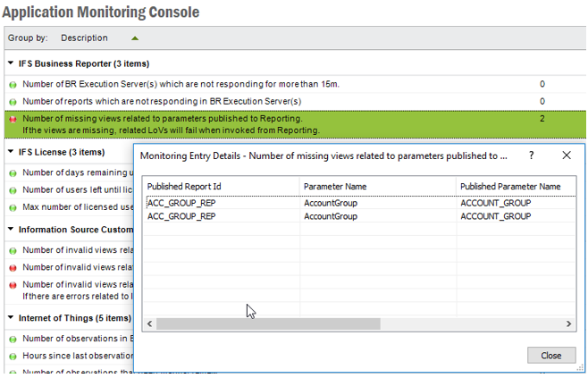The width and height of the screenshot is (588, 378).
Task: Click green status icon beside 'Number of days remaining'
Action: pyautogui.click(x=13, y=173)
